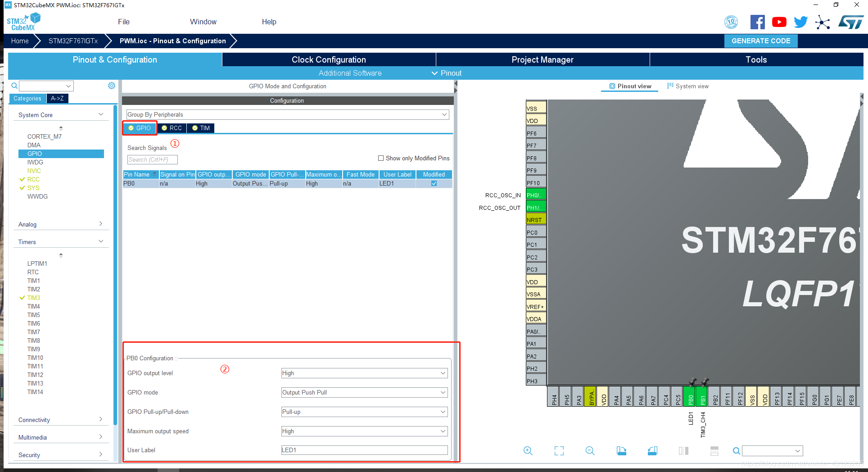Select TIM3 in the Timers list

click(x=34, y=298)
